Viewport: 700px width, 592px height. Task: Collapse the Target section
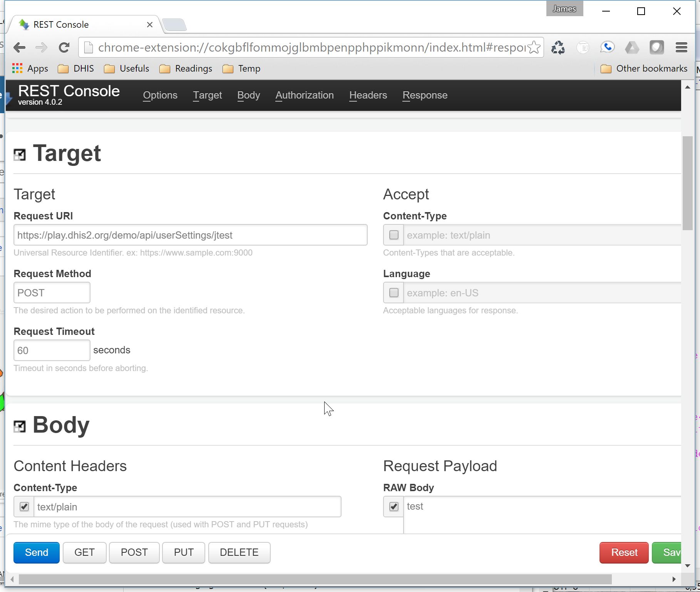[x=20, y=155]
